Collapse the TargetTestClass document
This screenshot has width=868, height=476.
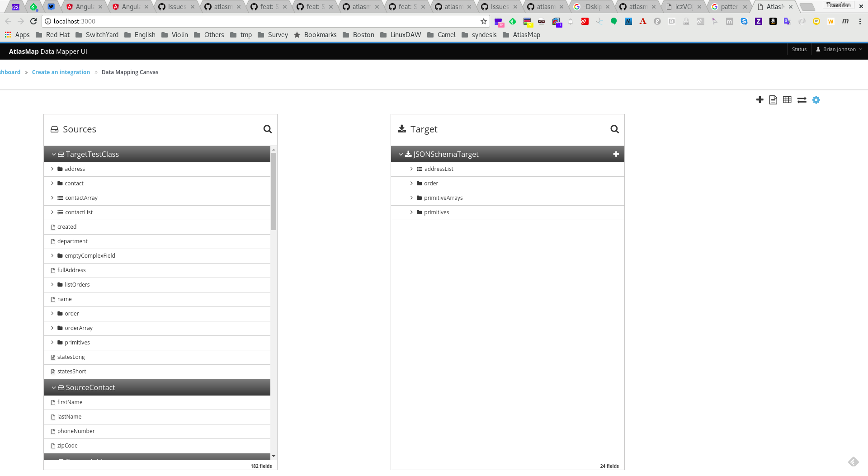[54, 155]
